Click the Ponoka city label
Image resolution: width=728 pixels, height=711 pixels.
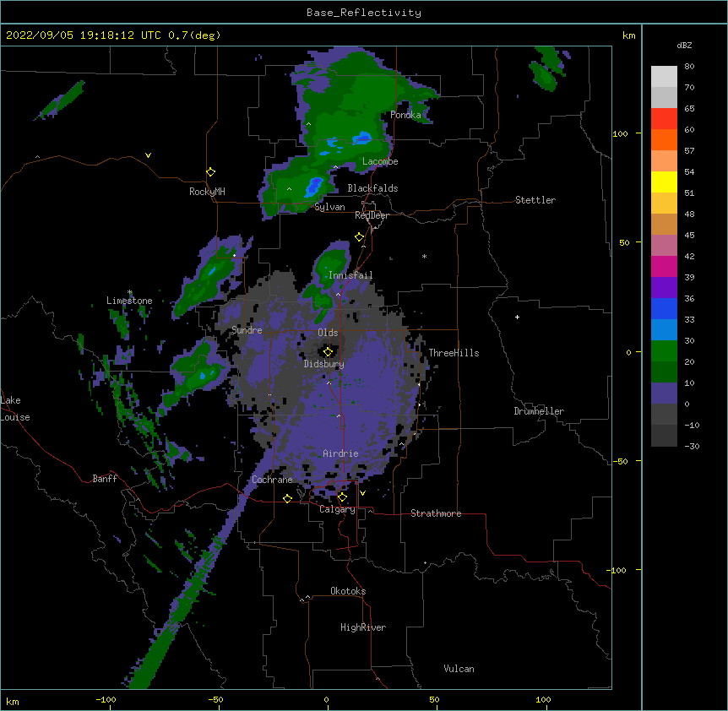pos(405,115)
